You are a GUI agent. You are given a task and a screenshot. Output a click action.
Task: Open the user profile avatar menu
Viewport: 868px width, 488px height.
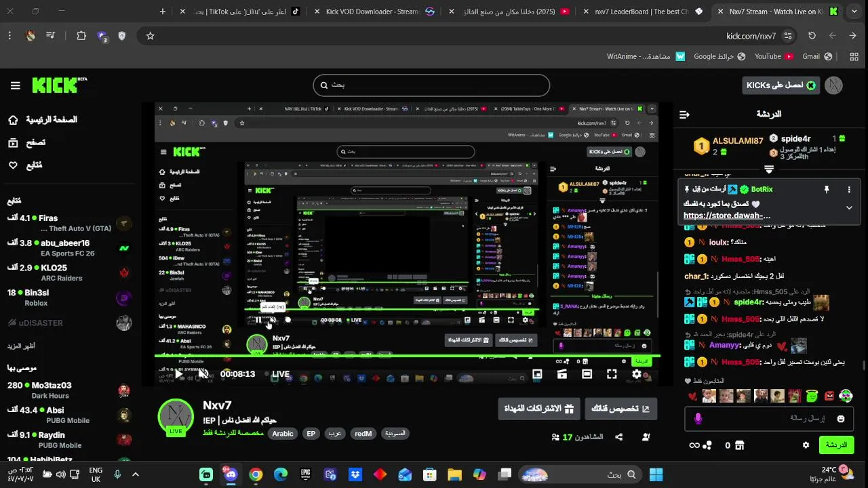click(x=833, y=85)
